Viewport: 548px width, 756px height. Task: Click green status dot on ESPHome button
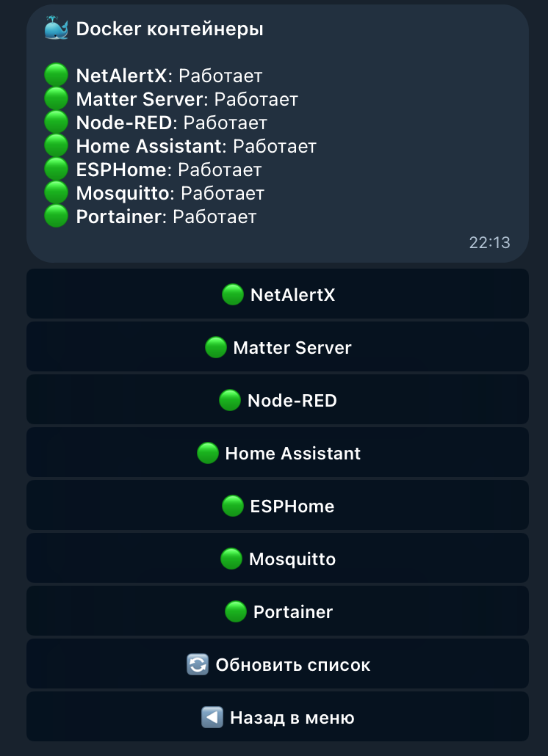click(x=233, y=506)
